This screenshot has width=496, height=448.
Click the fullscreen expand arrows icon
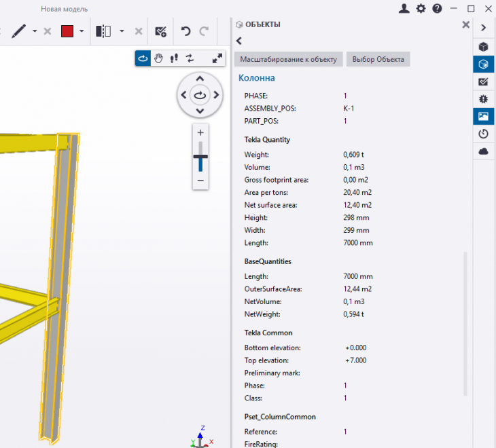pyautogui.click(x=217, y=58)
